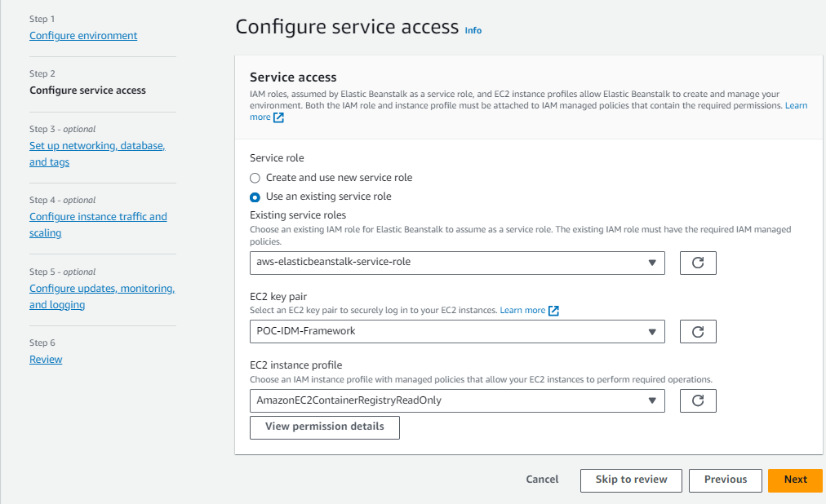Refresh the existing service roles list

point(698,263)
